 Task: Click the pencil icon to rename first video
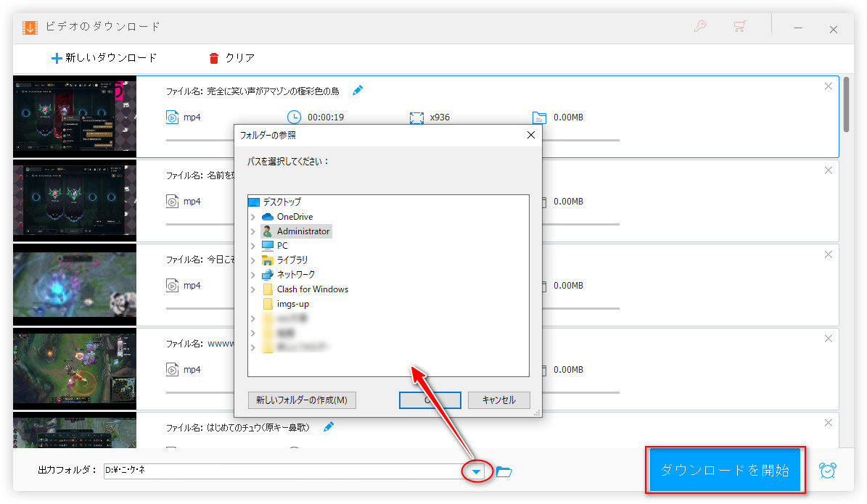(357, 91)
